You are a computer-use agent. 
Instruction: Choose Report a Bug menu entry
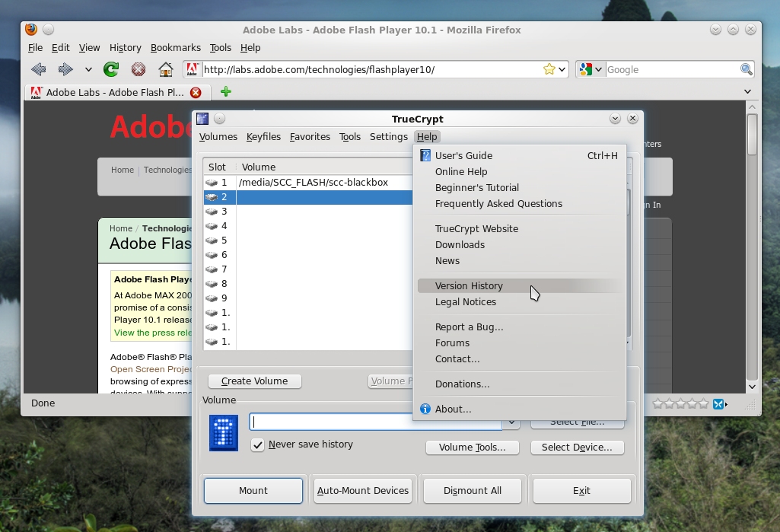click(521, 327)
